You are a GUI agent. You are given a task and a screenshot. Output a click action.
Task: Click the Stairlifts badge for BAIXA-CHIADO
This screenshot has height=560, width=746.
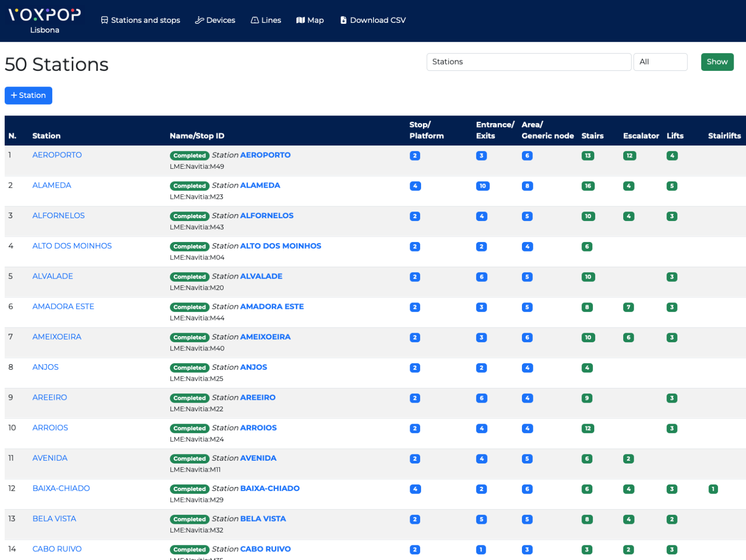[712, 489]
